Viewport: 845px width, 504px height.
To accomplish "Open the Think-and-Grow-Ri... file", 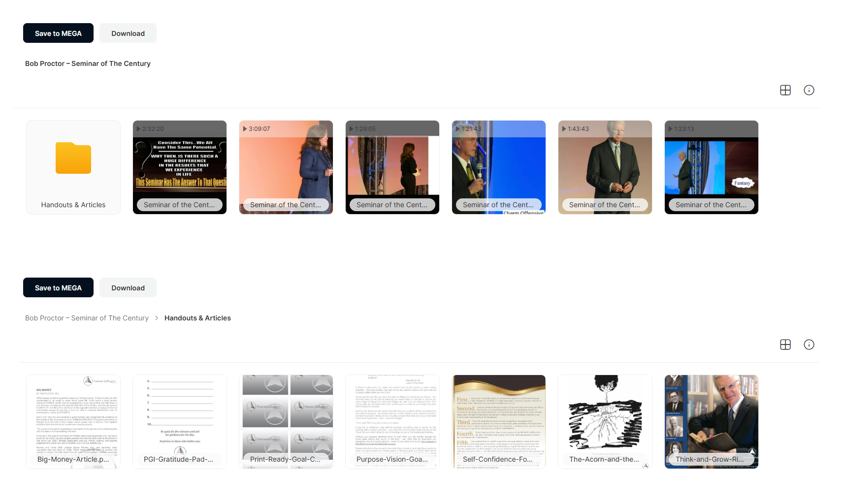I will pos(712,422).
